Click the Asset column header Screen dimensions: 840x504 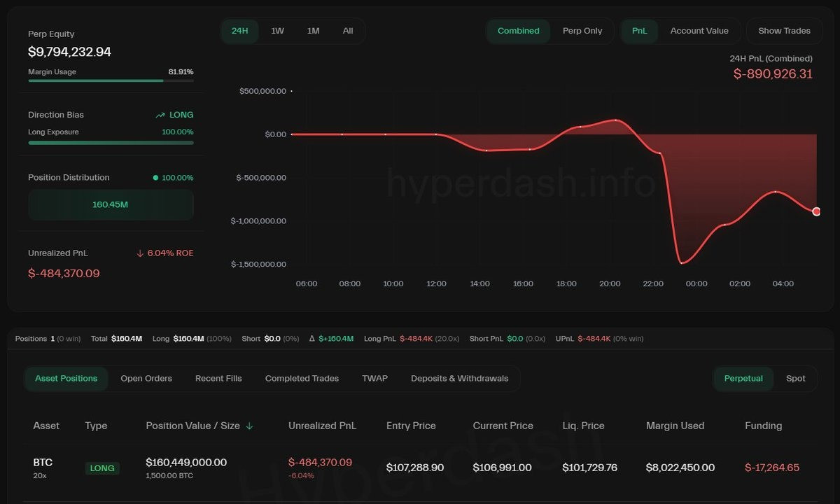46,426
